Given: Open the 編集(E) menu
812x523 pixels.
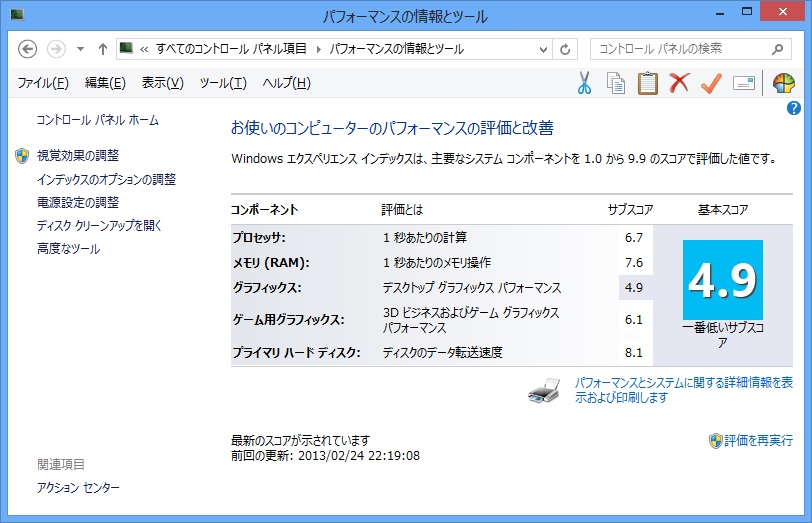Looking at the screenshot, I should pyautogui.click(x=105, y=83).
